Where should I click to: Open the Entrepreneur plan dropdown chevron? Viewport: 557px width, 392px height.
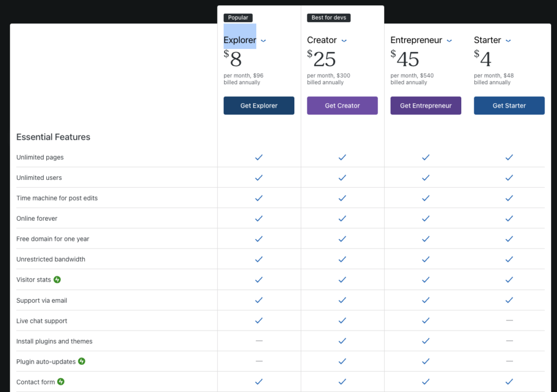coord(449,41)
